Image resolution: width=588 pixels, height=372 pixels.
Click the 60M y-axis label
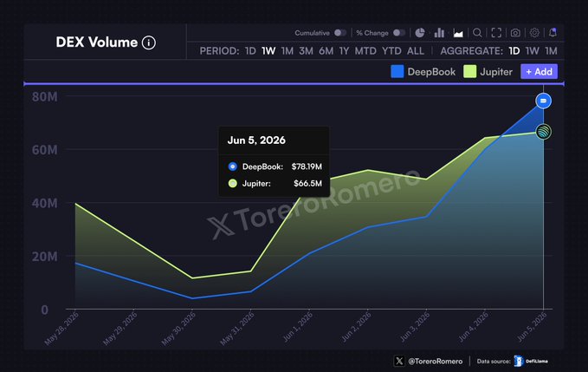tap(45, 150)
